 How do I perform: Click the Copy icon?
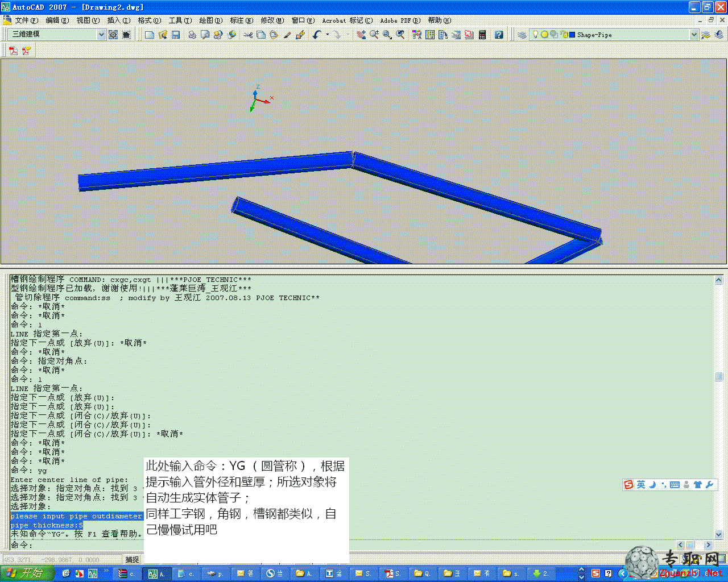click(x=261, y=35)
